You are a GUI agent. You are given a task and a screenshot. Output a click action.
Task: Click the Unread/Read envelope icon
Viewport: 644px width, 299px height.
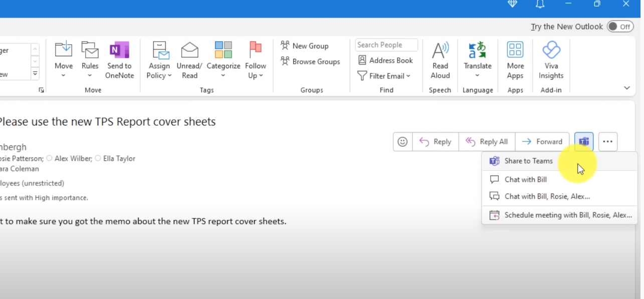[189, 51]
